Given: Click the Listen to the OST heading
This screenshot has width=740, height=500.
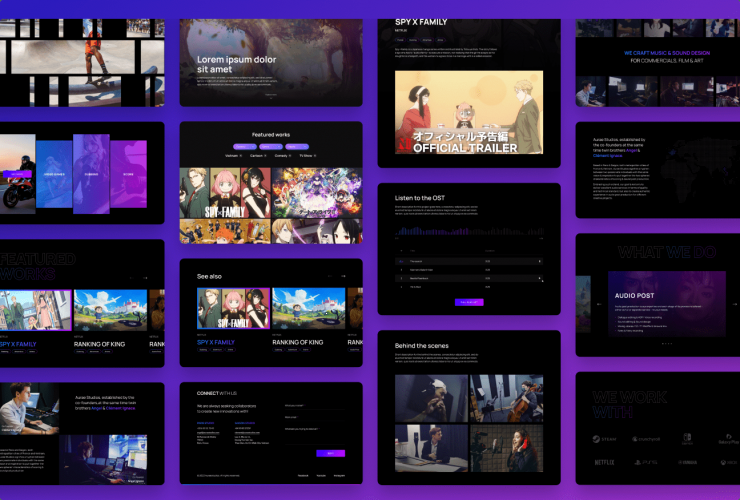Looking at the screenshot, I should [420, 198].
